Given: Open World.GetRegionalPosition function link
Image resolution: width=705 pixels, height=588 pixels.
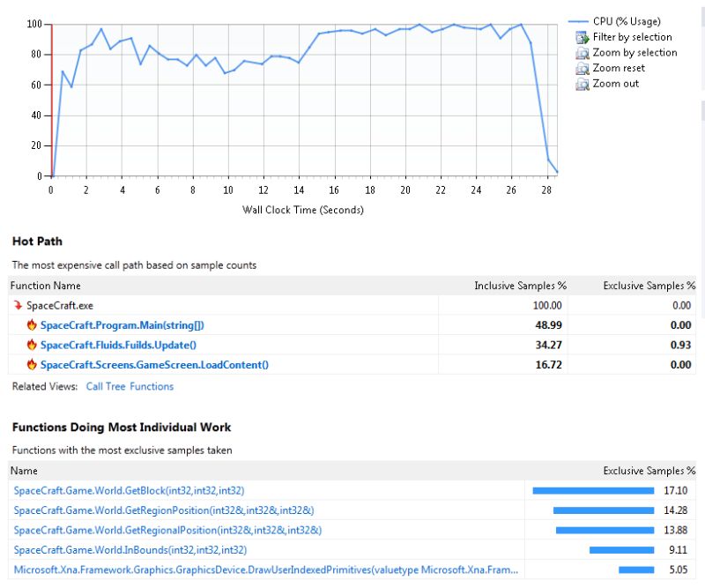Looking at the screenshot, I should (x=167, y=531).
